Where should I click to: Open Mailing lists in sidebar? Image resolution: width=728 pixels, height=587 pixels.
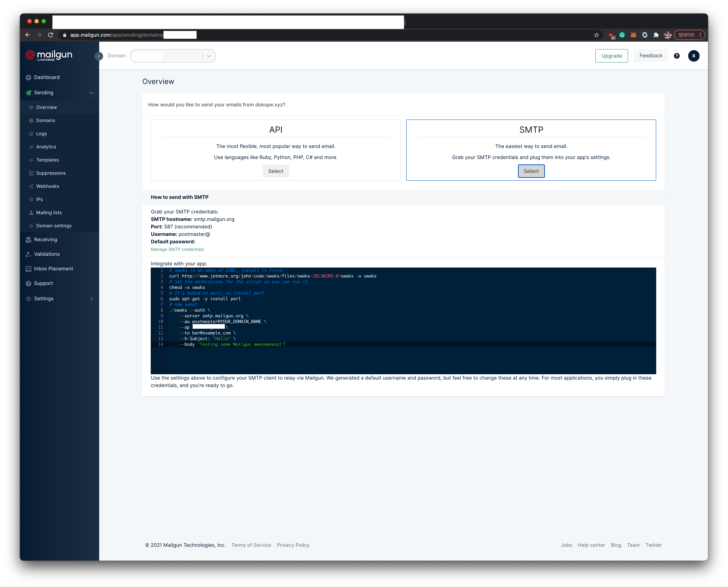coord(49,213)
